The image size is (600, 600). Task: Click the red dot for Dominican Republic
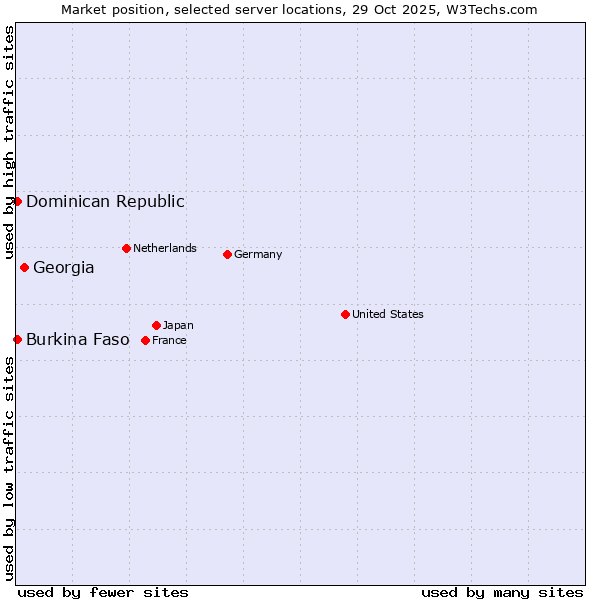[18, 201]
